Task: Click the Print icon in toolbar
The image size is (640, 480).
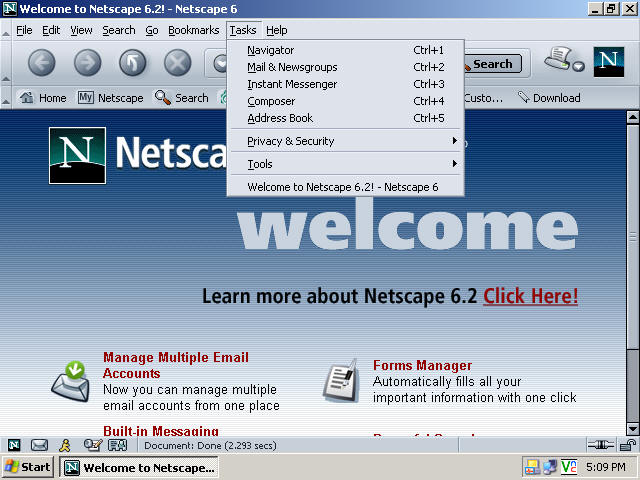Action: pos(558,59)
